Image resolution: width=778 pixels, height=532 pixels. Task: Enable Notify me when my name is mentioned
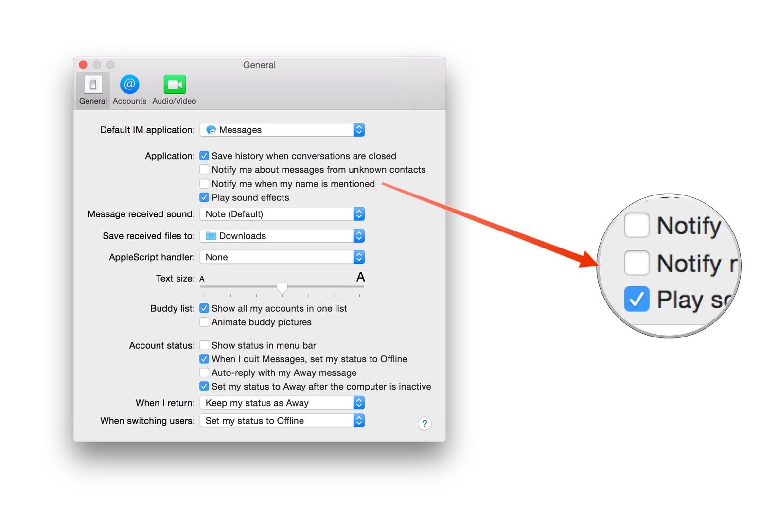(x=204, y=184)
